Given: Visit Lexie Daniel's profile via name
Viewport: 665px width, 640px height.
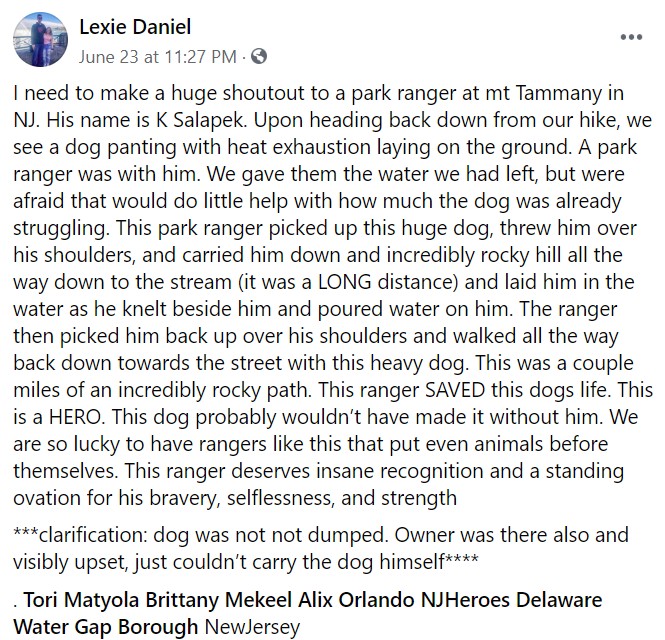Looking at the screenshot, I should 135,27.
